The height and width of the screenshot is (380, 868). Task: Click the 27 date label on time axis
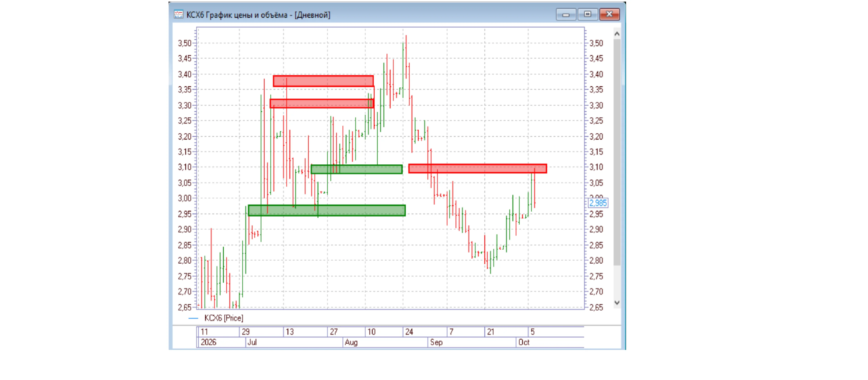[x=334, y=332]
